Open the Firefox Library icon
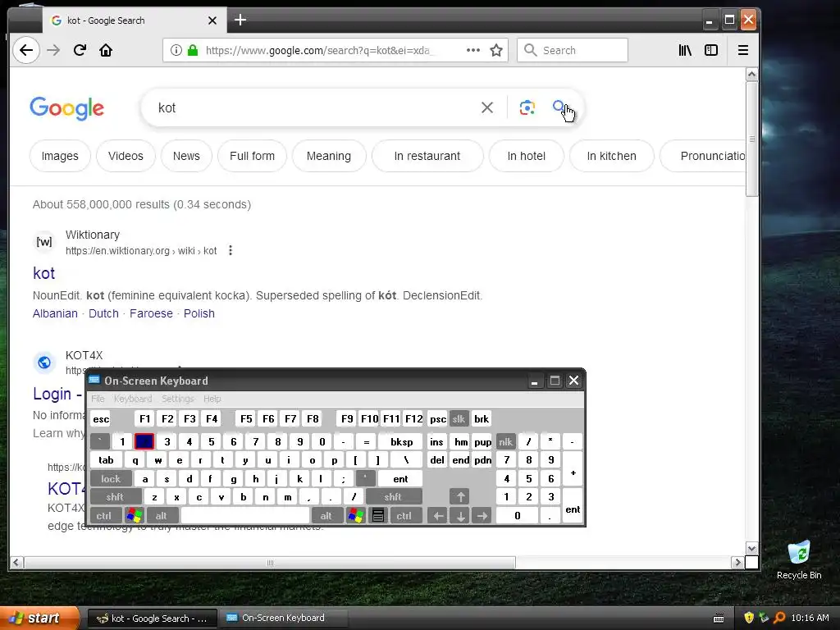This screenshot has height=630, width=840. (x=685, y=50)
